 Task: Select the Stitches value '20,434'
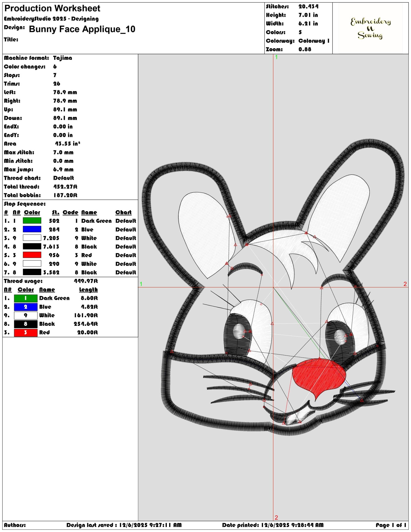[x=308, y=7]
